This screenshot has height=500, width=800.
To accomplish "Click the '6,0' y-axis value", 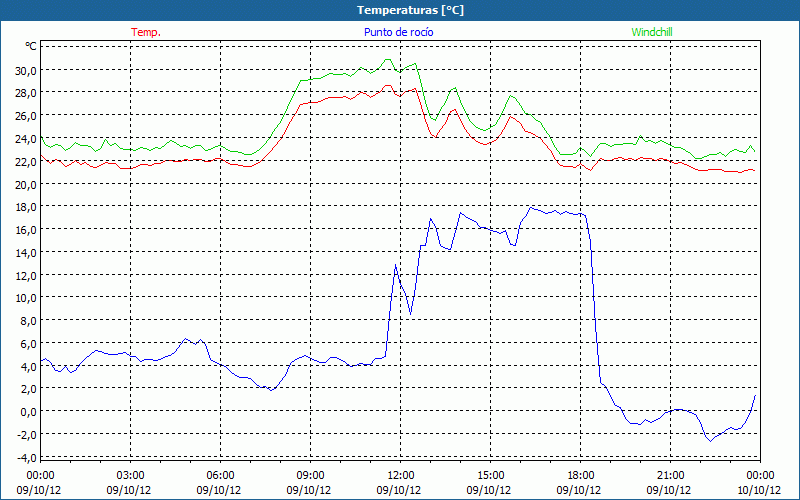I will (28, 343).
